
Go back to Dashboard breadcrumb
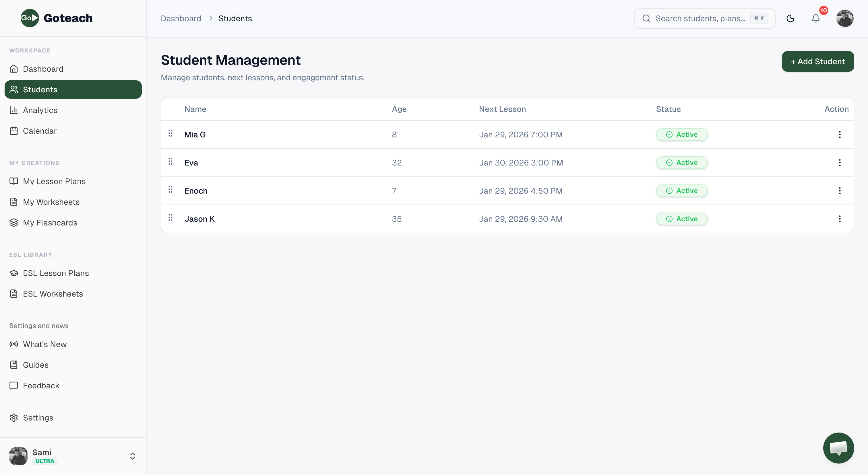coord(181,19)
